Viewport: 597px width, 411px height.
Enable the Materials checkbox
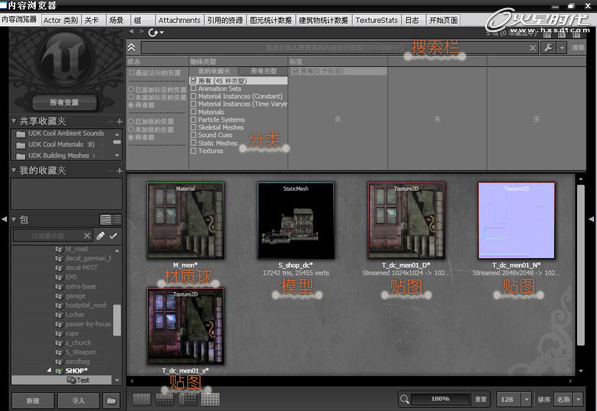193,112
